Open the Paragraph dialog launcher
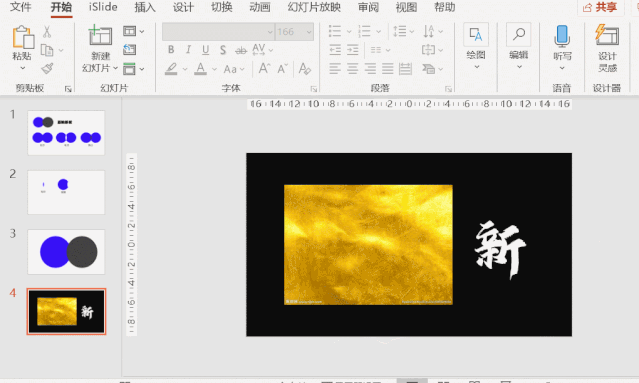Image resolution: width=639 pixels, height=383 pixels. point(448,88)
